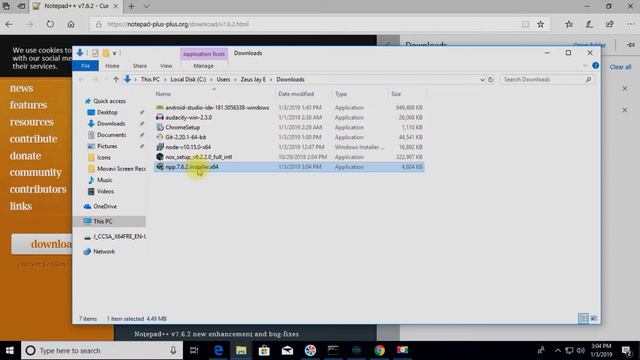Open Customize Quick Access Toolbar dropdown

pos(115,53)
